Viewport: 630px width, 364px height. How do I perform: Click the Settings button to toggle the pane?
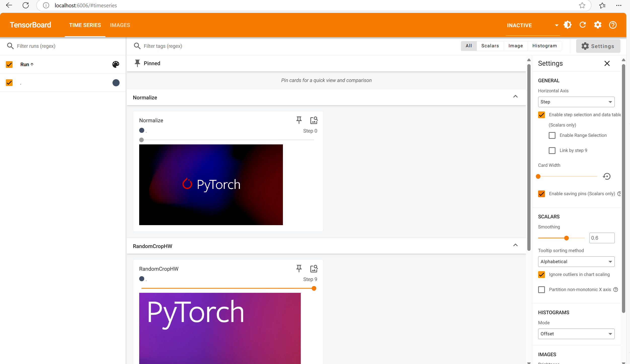598,46
